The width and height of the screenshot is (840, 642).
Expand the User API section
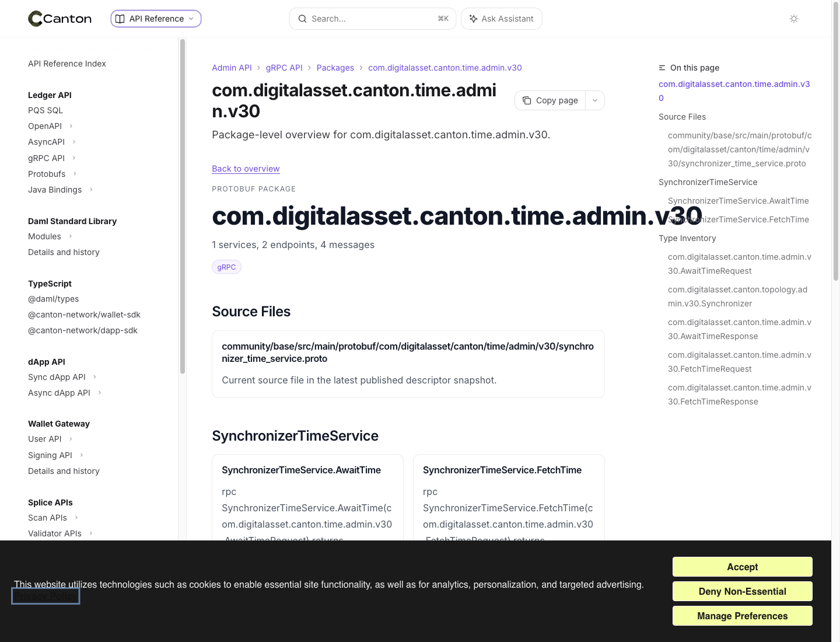click(71, 439)
